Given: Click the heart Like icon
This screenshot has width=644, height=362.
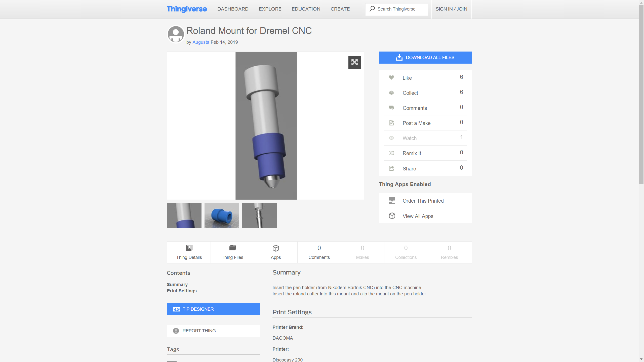Looking at the screenshot, I should click(391, 78).
